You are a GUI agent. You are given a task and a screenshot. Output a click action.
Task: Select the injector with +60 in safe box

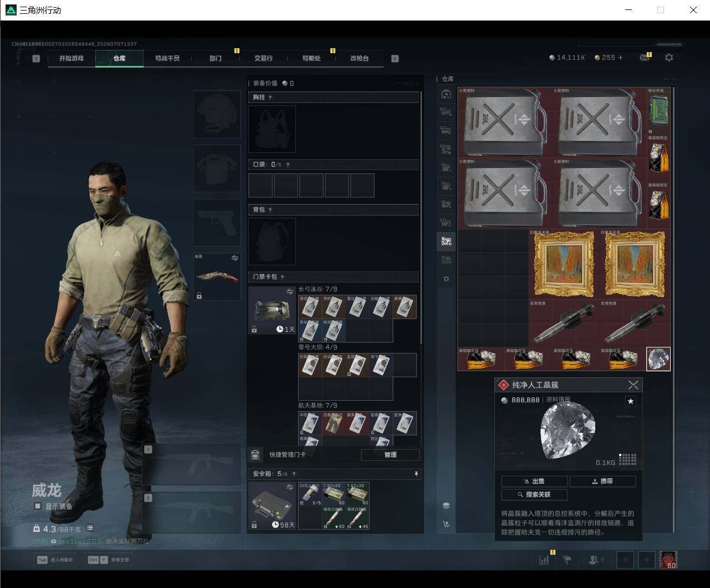[334, 518]
